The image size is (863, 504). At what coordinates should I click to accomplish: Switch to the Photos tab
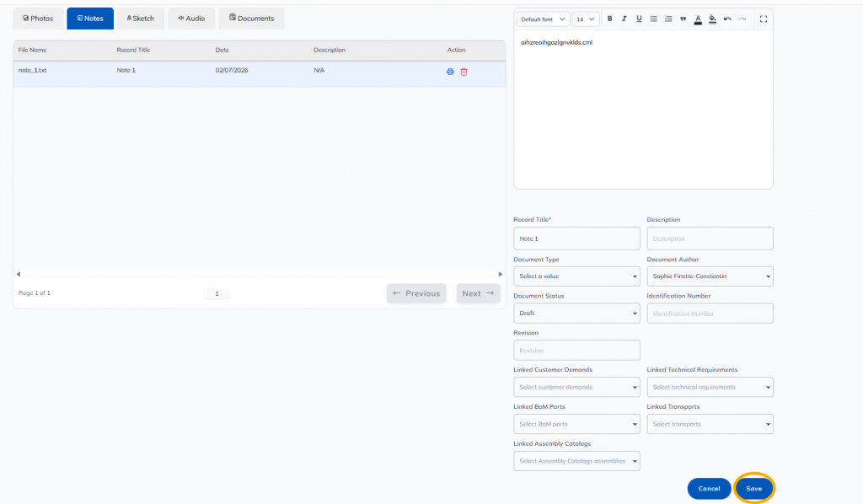point(38,19)
